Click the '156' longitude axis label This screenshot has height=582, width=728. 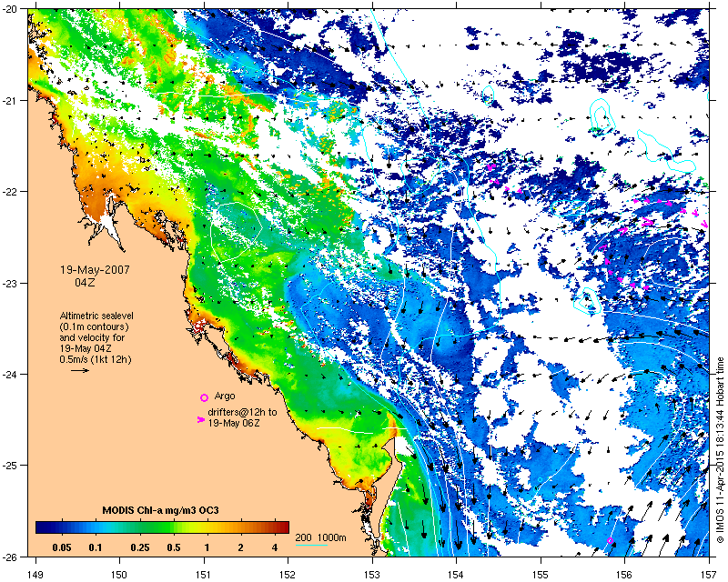click(x=625, y=574)
